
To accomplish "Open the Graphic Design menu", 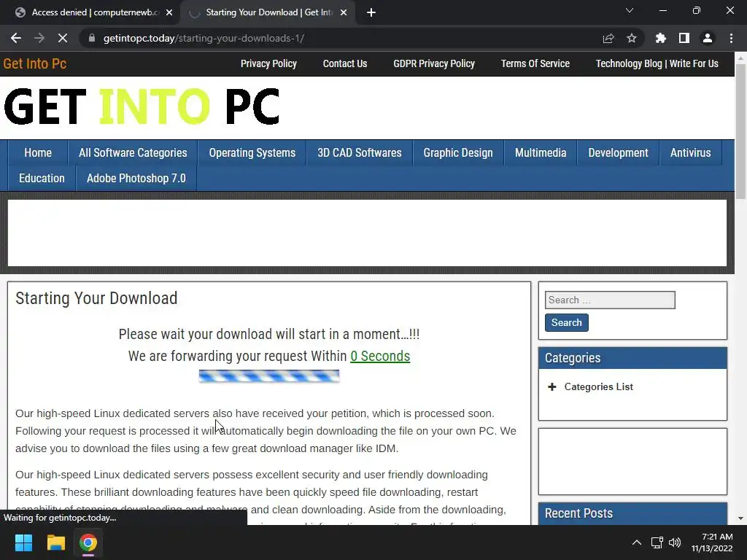I will [458, 153].
